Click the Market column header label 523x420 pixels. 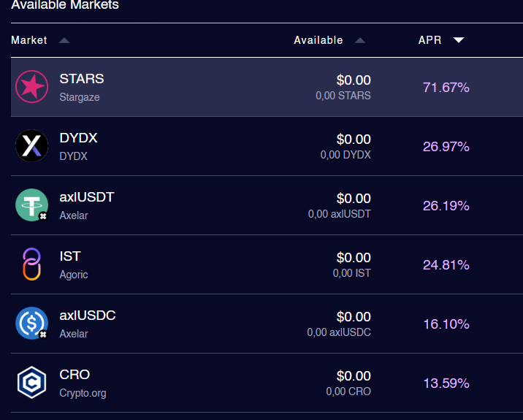click(29, 40)
